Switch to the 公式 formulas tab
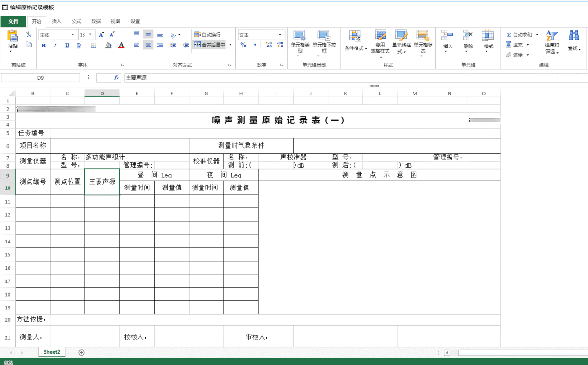 [x=76, y=21]
